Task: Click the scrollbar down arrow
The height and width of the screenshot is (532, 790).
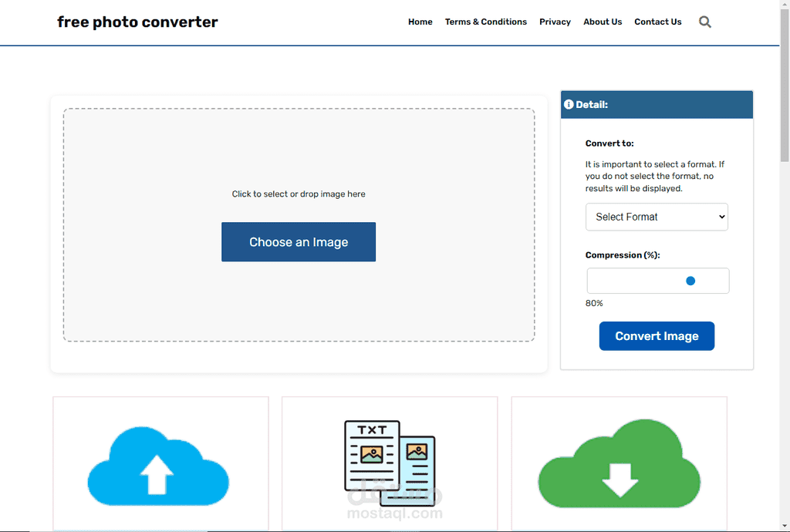Action: (x=785, y=527)
